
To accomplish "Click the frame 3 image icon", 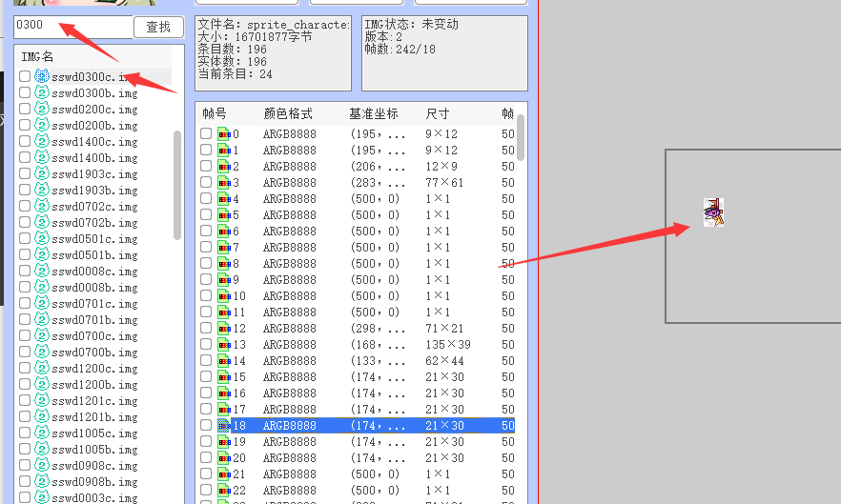I will (x=224, y=183).
